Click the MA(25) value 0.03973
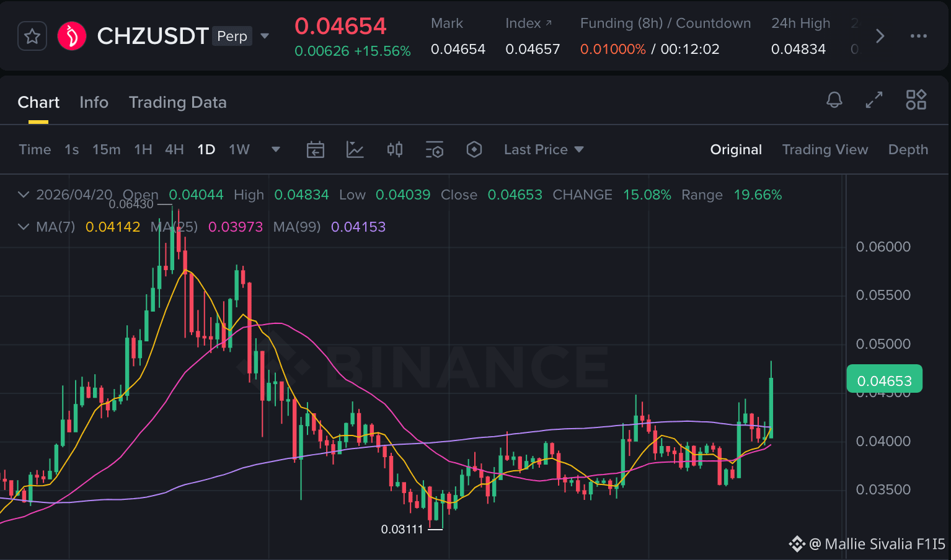 [236, 227]
